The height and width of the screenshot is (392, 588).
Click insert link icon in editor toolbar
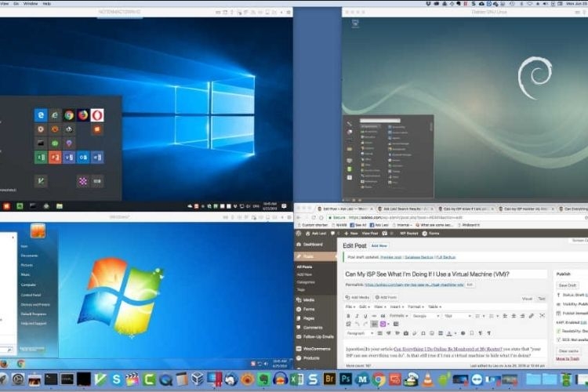(x=531, y=316)
